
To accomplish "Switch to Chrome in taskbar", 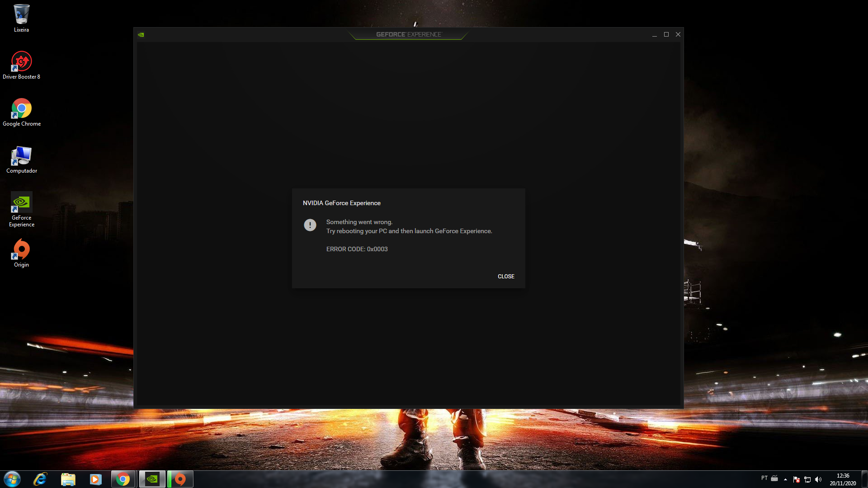I will pyautogui.click(x=123, y=479).
